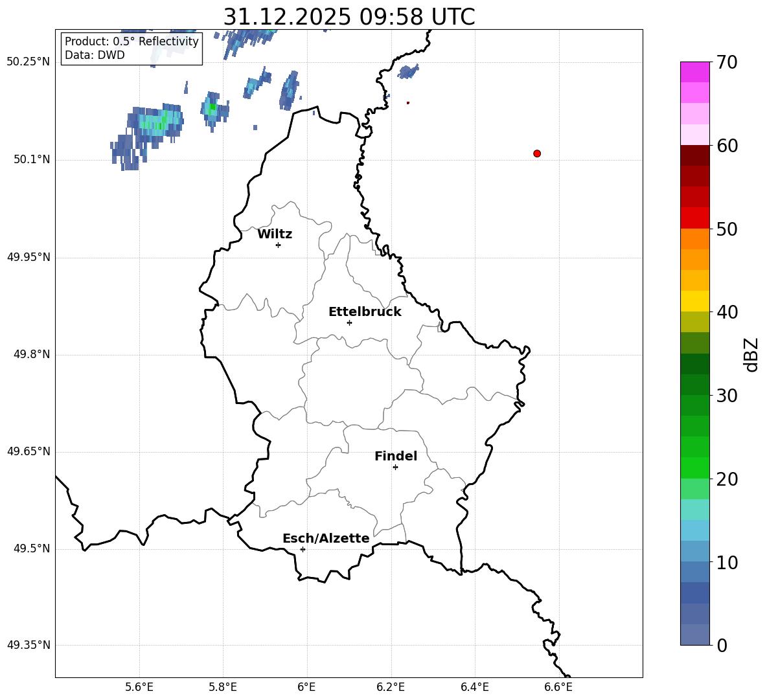Click the bright red swatch just above 50
The width and height of the screenshot is (767, 700).
[694, 218]
